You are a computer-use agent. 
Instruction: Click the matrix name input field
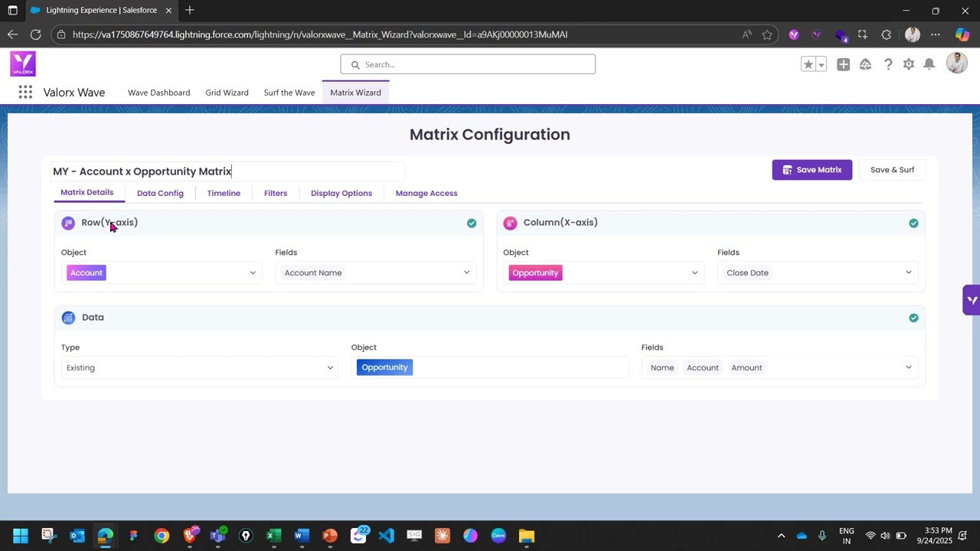click(227, 171)
